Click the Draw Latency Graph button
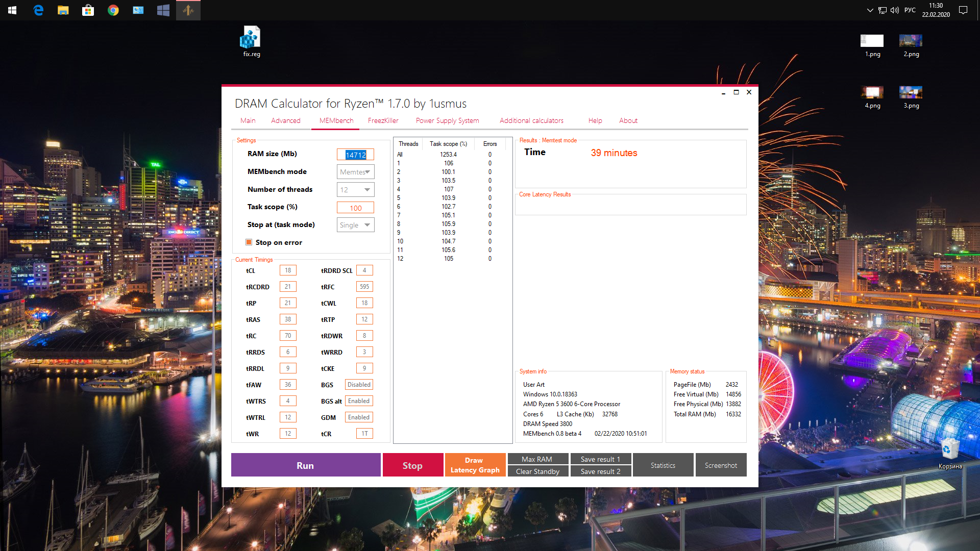980x551 pixels. (475, 465)
